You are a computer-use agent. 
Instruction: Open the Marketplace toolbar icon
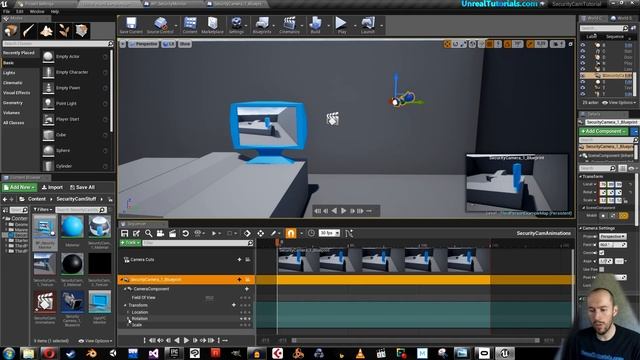click(x=212, y=25)
